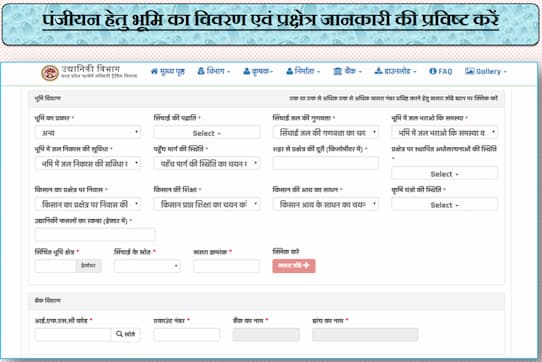Open the डाउनलोड menu
Screen dimensions: 542x362
click(395, 71)
